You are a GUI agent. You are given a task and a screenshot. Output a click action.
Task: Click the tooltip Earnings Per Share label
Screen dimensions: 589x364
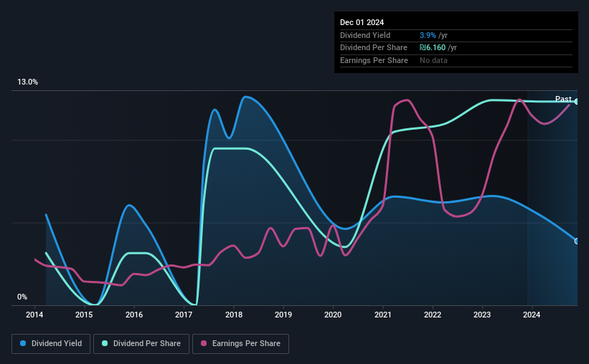(x=374, y=60)
